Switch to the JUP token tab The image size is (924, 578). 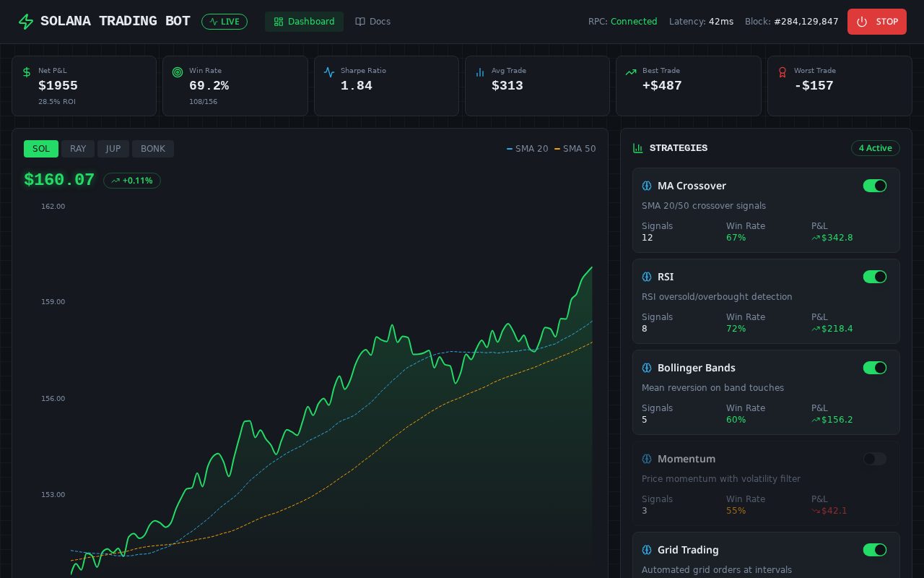pos(113,149)
